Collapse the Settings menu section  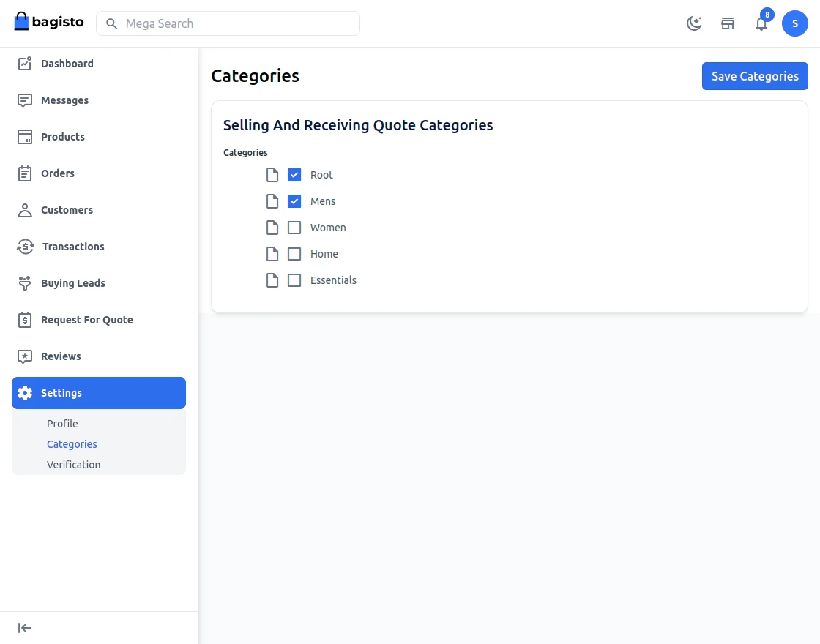(x=99, y=393)
